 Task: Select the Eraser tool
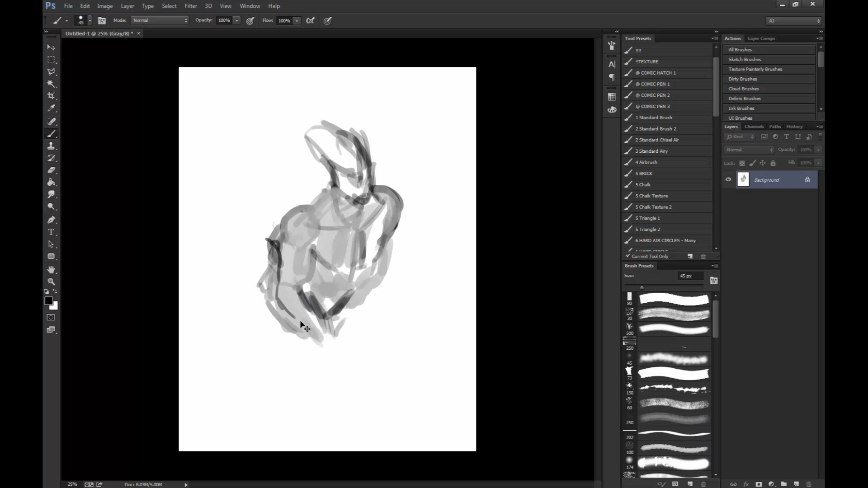point(51,170)
